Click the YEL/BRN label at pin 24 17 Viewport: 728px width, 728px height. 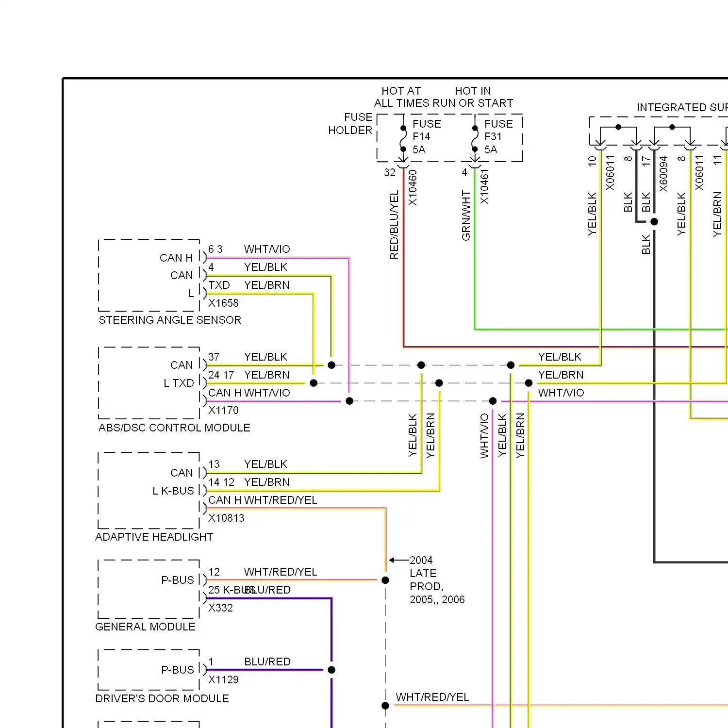tap(266, 375)
